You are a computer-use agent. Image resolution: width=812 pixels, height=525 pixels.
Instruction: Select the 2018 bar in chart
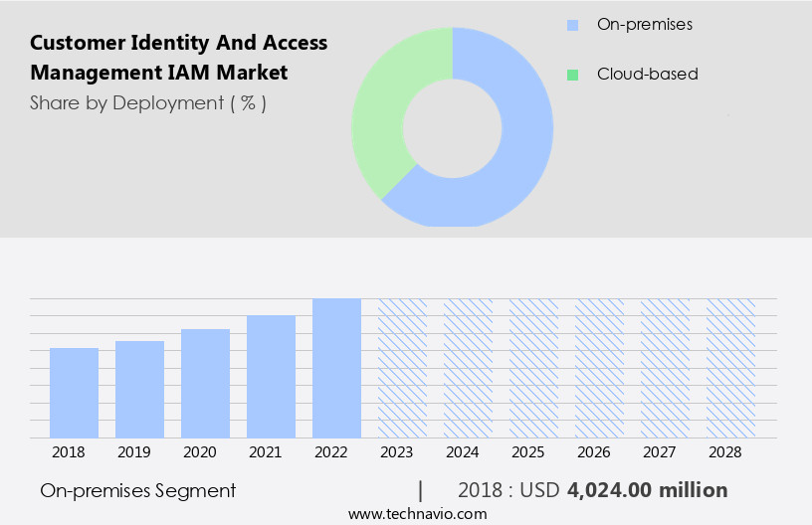point(74,393)
